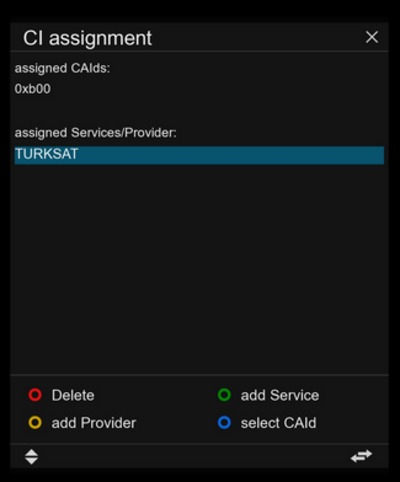The image size is (400, 482).
Task: Click the CI assignment title text
Action: (87, 38)
